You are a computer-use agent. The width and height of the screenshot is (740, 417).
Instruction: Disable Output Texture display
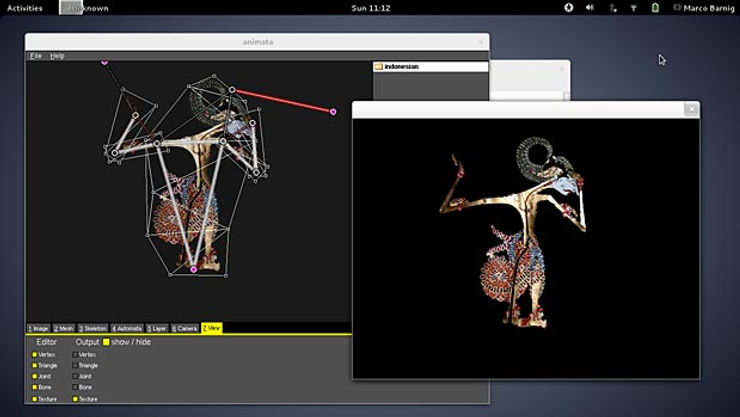[x=75, y=399]
